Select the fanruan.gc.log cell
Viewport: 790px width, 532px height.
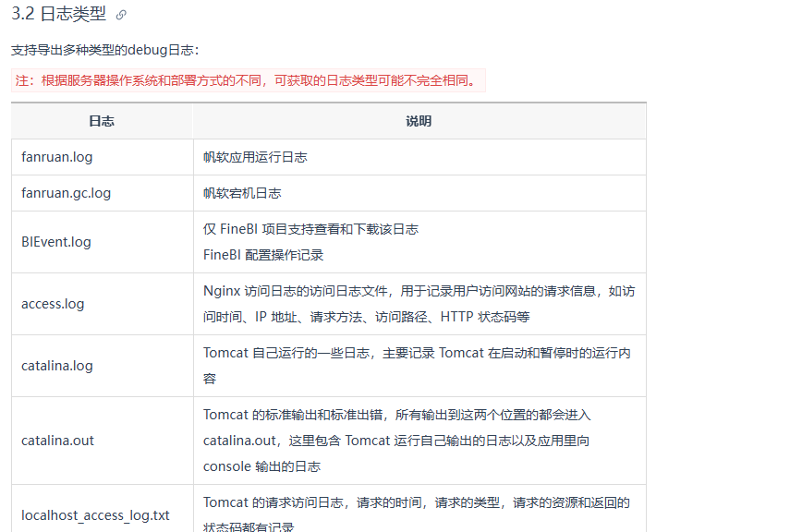pos(103,193)
